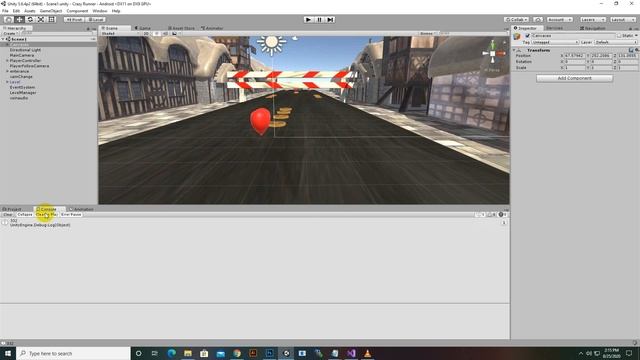640x360 pixels.
Task: Switch to the Game tab
Action: [143, 28]
